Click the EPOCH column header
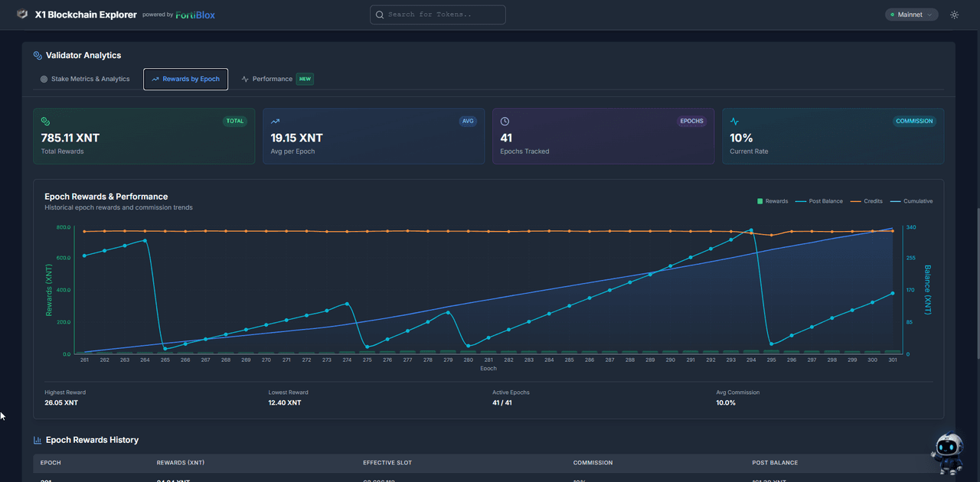 click(x=51, y=463)
